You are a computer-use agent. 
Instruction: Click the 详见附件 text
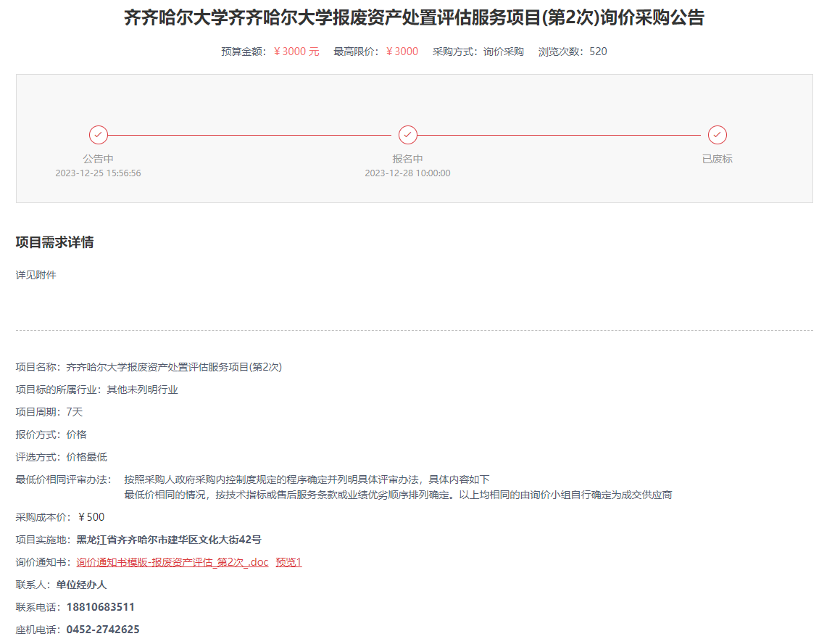click(36, 275)
